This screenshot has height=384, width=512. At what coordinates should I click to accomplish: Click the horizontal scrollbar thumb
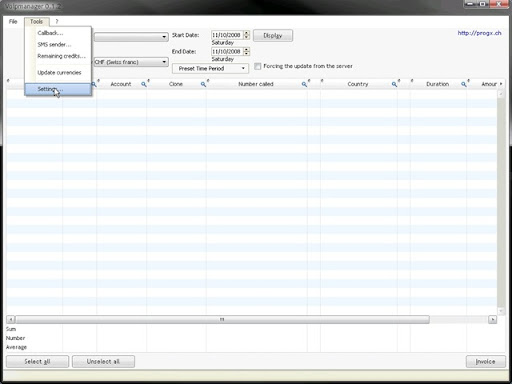point(222,319)
